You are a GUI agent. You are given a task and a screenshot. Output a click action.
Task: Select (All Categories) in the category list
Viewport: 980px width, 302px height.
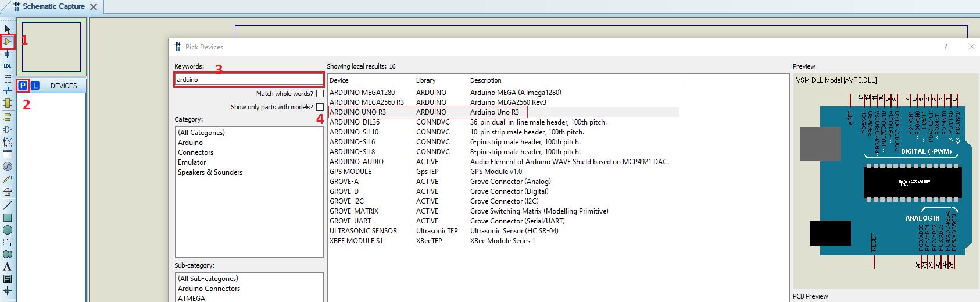click(201, 133)
